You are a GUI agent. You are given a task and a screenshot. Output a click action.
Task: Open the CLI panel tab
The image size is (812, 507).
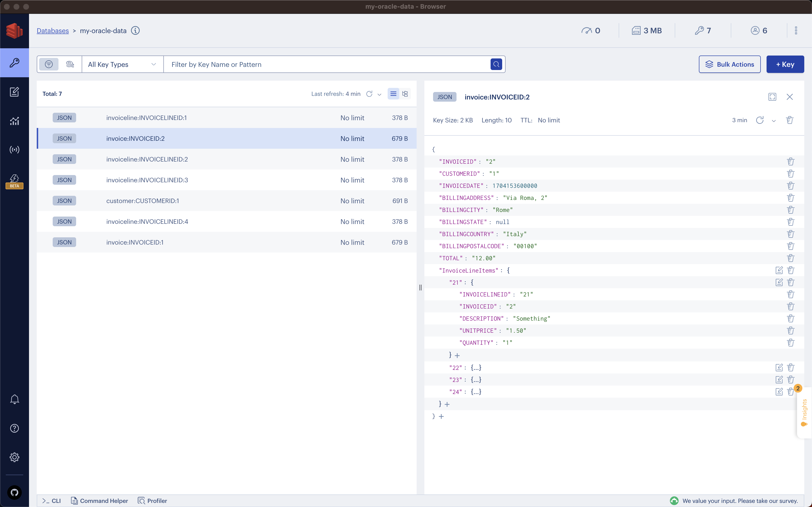point(52,501)
